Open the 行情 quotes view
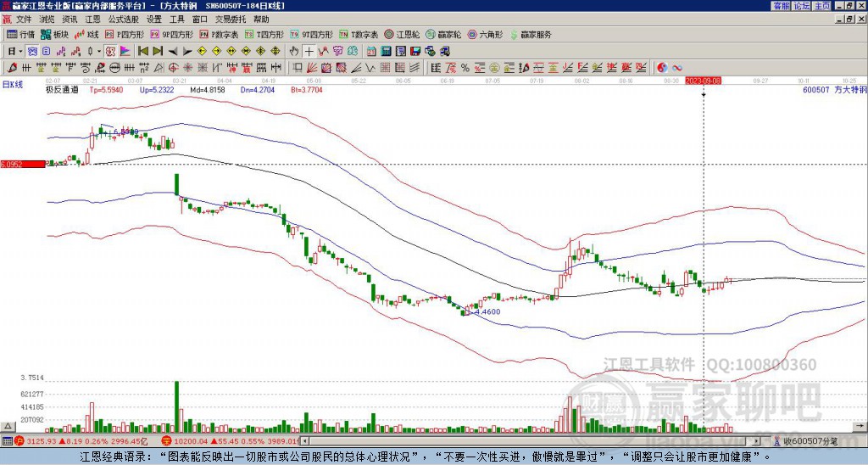The height and width of the screenshot is (465, 868). click(20, 34)
